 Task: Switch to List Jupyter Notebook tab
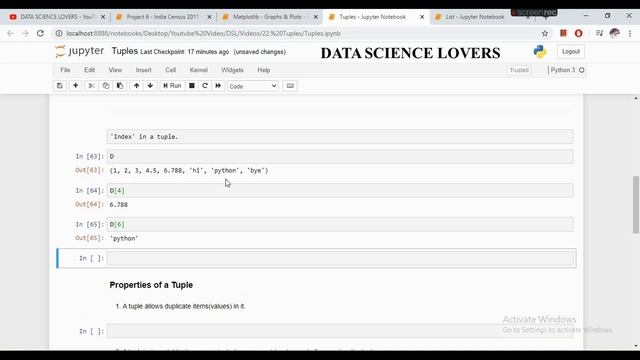pos(475,17)
